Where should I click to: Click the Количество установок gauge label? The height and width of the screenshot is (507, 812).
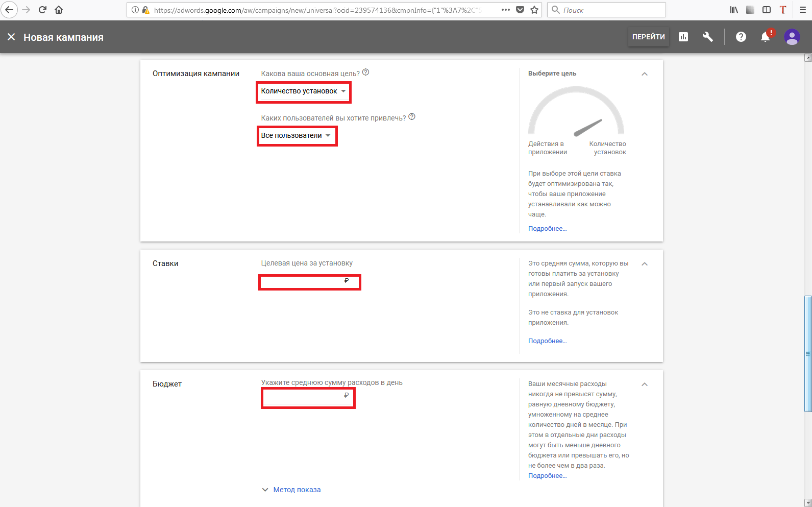607,148
